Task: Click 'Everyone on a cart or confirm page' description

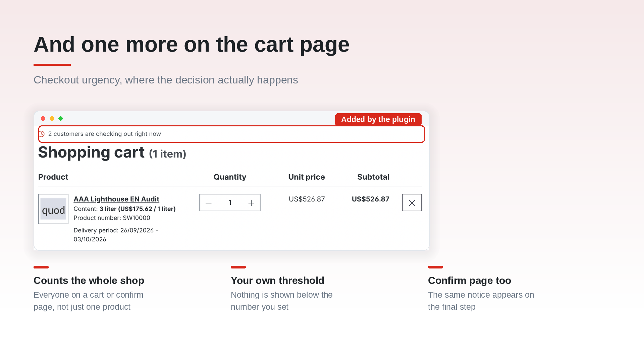Action: point(88,301)
